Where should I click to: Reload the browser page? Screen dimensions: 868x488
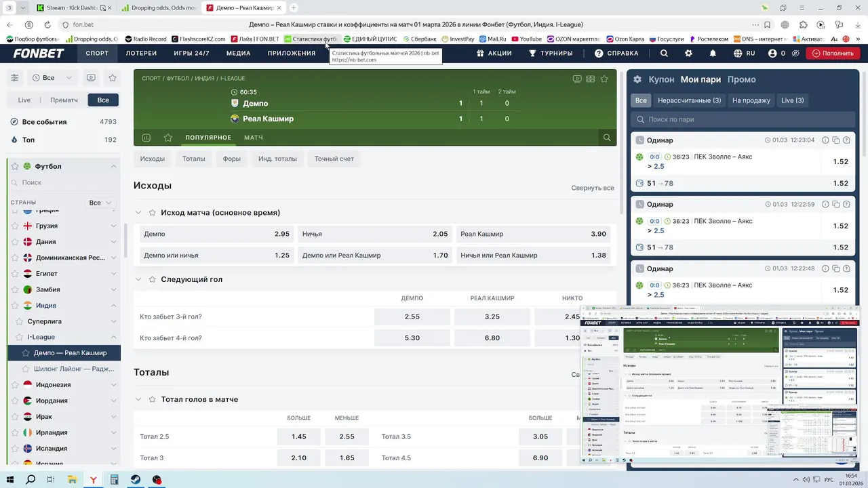(47, 24)
